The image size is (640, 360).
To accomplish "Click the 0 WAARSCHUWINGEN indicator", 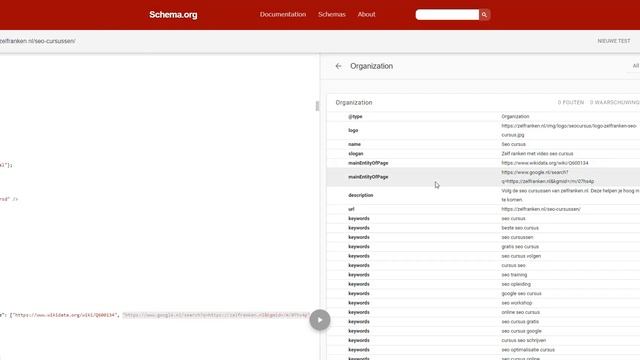I will [615, 102].
